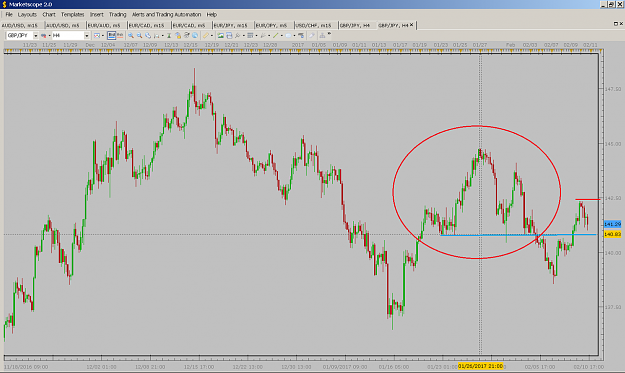The image size is (625, 373).
Task: Click the padlock lock icon
Action: [x=178, y=35]
